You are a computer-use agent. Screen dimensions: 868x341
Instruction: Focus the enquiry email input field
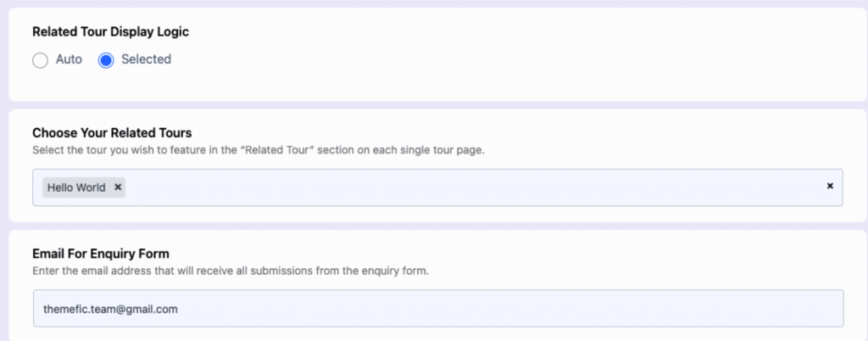pos(438,308)
